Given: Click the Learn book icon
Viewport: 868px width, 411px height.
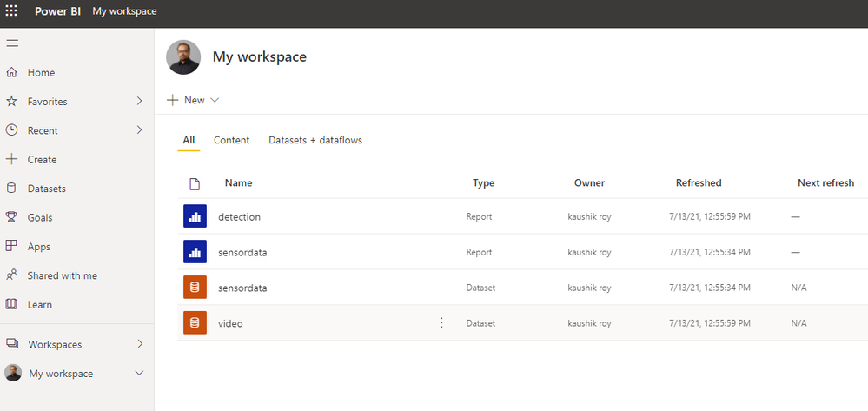Looking at the screenshot, I should click(12, 305).
